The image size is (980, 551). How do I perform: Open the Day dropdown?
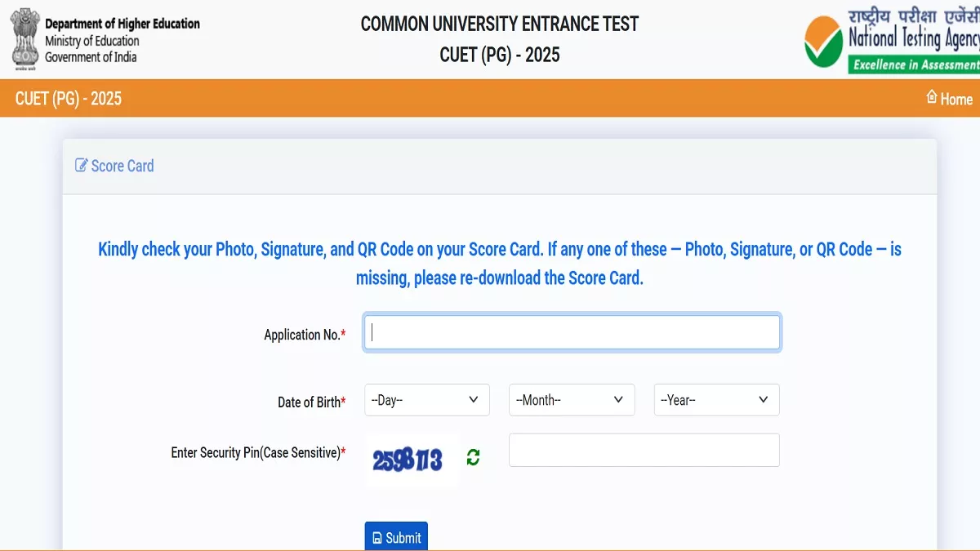427,400
